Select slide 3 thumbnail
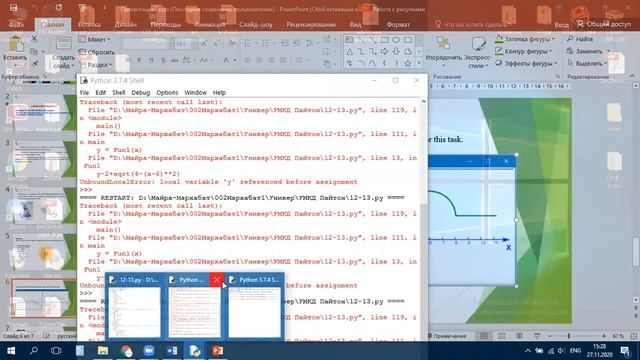The height and width of the screenshot is (360, 640). point(41,158)
